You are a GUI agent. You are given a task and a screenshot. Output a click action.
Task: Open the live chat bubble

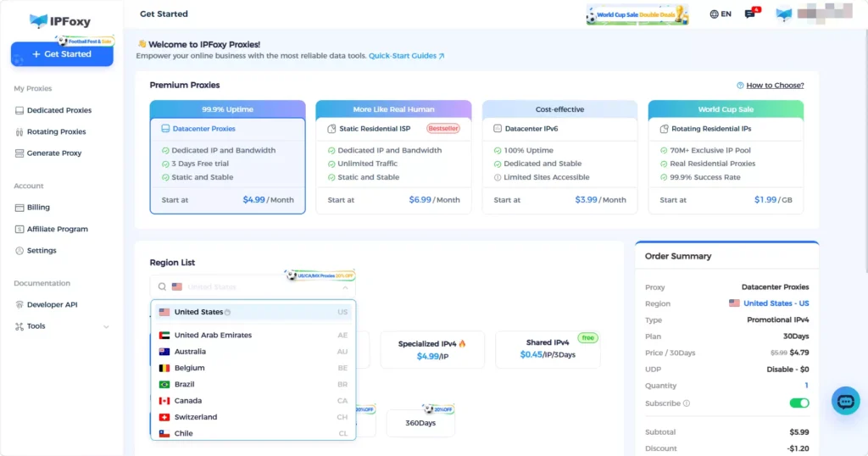click(846, 401)
